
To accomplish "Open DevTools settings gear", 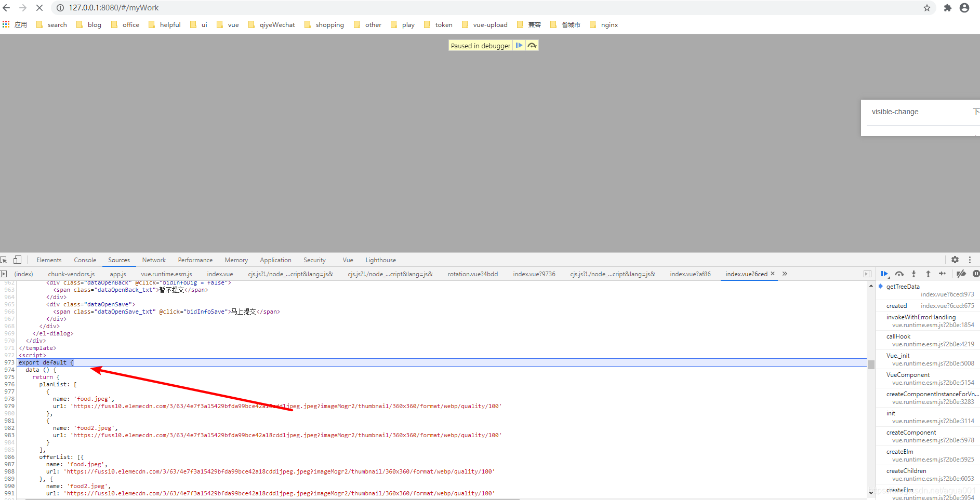I will click(955, 260).
